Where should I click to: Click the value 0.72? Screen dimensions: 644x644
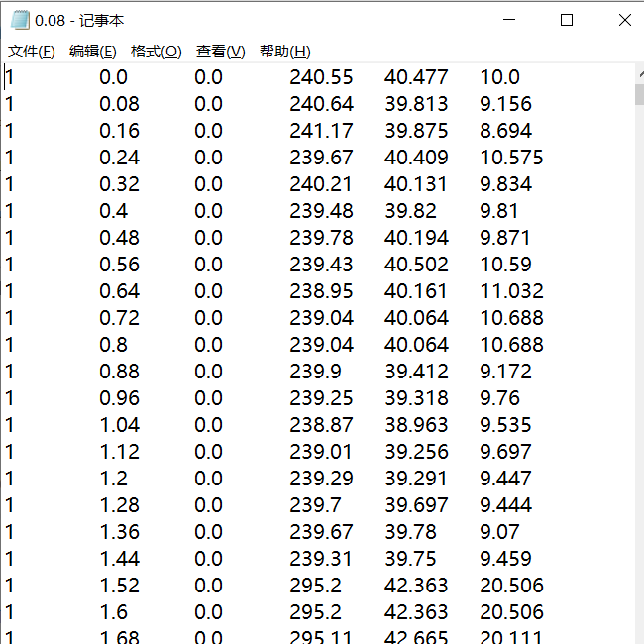pos(119,318)
